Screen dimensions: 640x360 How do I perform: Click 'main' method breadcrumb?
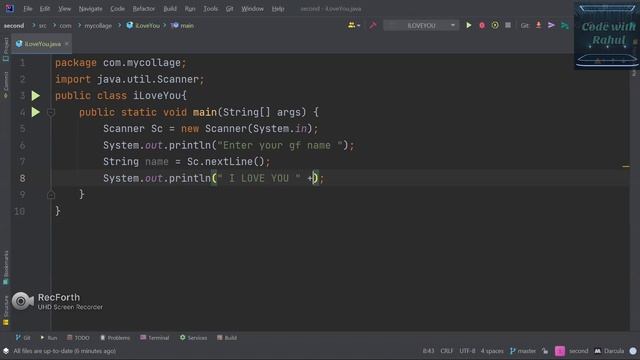coord(182,25)
